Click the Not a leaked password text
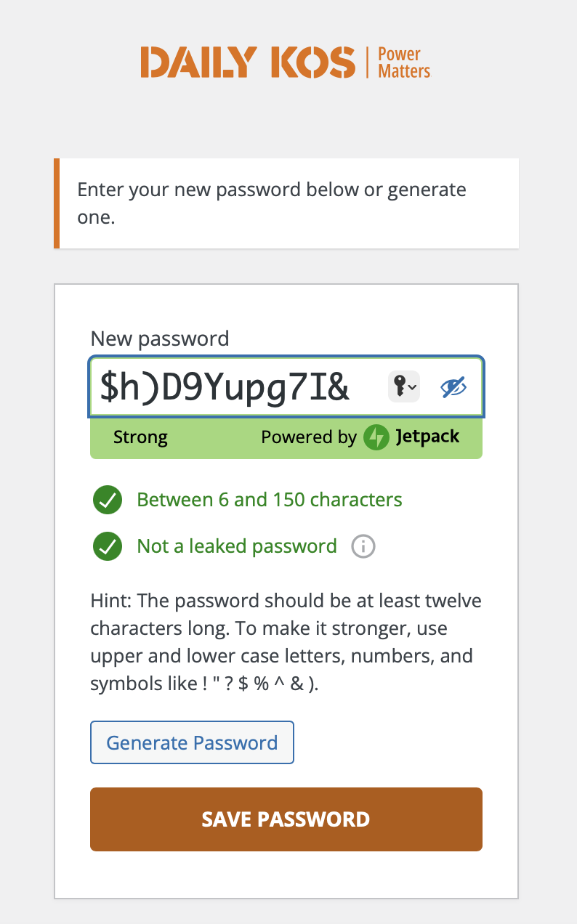Viewport: 577px width, 924px height. point(237,546)
